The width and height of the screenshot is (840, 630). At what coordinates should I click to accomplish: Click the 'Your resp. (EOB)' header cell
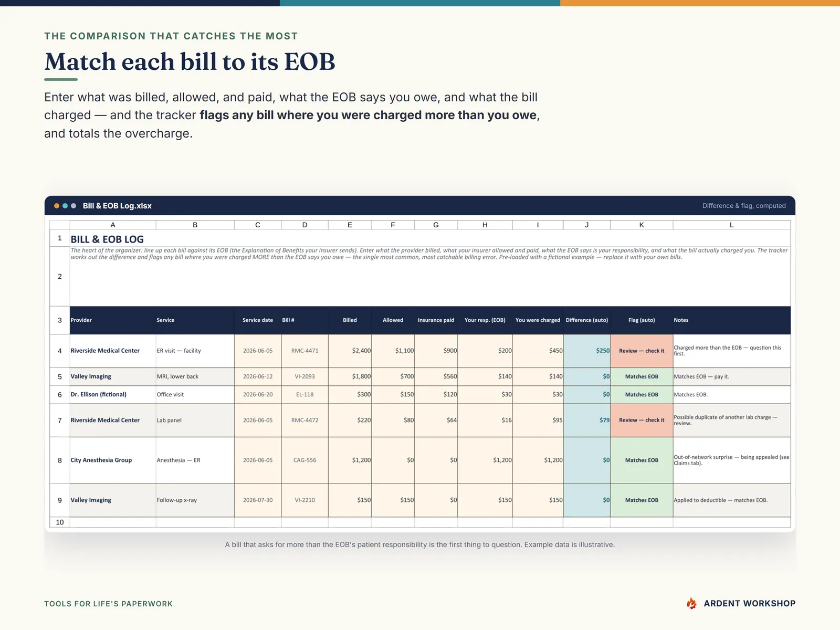485,320
